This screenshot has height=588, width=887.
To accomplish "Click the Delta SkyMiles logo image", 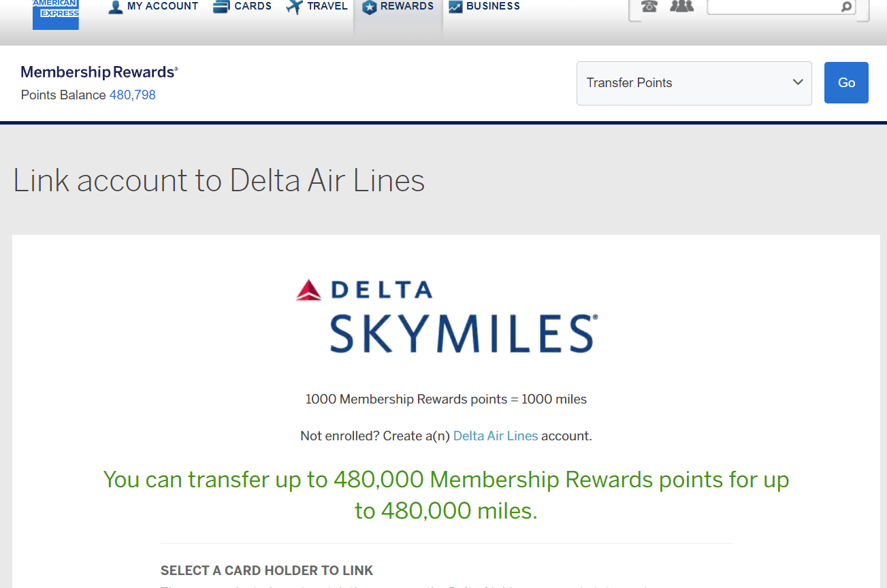I will 447,317.
